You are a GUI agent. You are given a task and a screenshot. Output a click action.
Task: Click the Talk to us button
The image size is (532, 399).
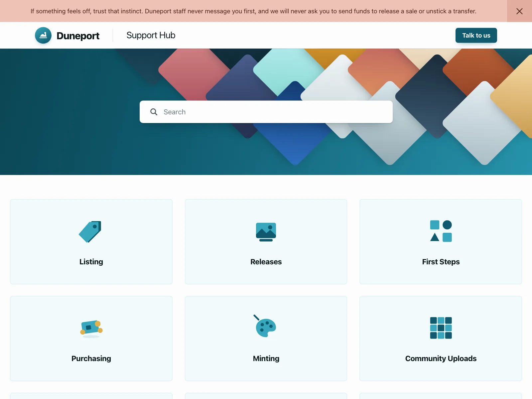[476, 35]
